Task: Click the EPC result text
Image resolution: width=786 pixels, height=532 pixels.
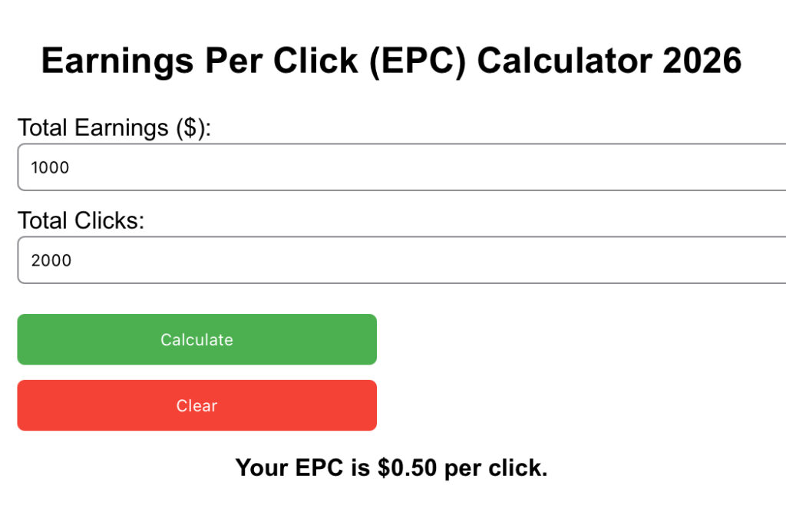Action: 393,468
